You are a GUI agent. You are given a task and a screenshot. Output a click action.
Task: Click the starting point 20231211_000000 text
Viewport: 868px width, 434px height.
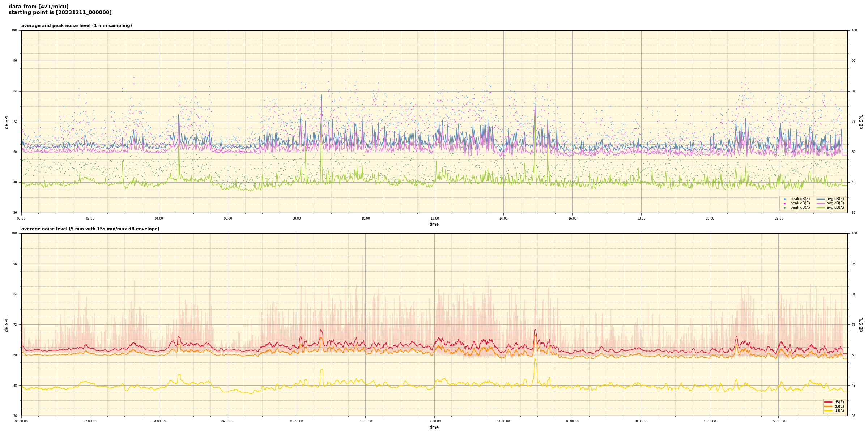pyautogui.click(x=60, y=13)
